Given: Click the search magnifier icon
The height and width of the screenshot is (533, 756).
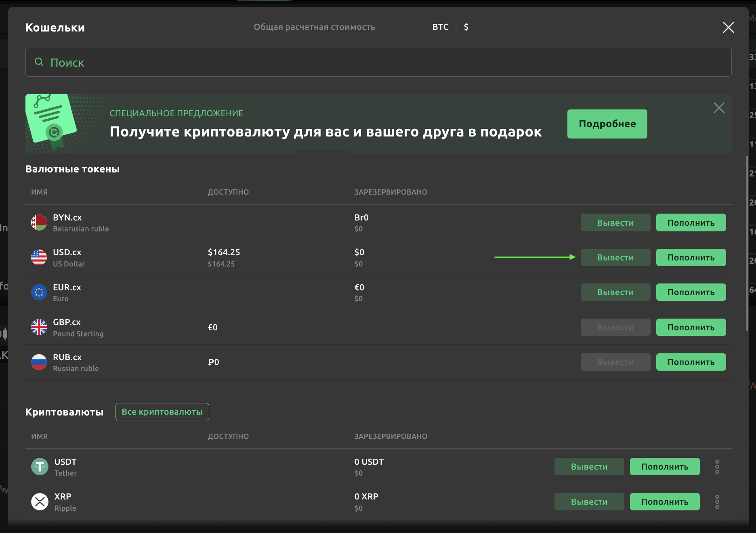Looking at the screenshot, I should click(39, 62).
